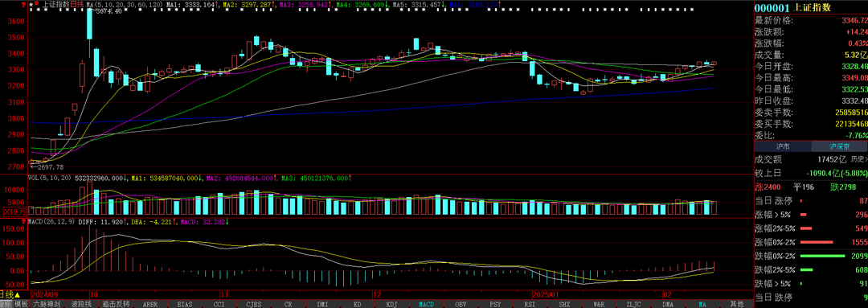The width and height of the screenshot is (868, 308).
Task: Click the star favorite icon top-left
Action: click(31, 5)
